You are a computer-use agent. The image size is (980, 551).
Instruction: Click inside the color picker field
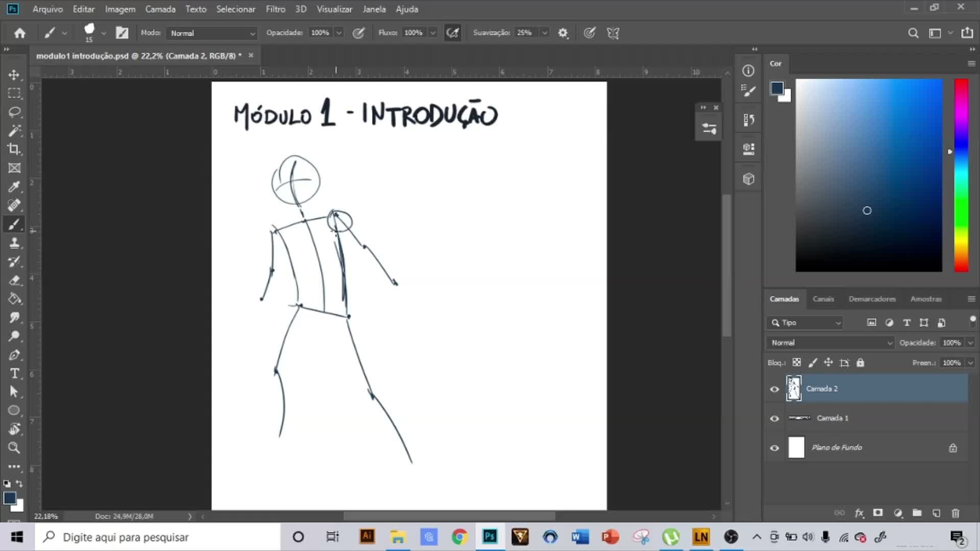[869, 175]
